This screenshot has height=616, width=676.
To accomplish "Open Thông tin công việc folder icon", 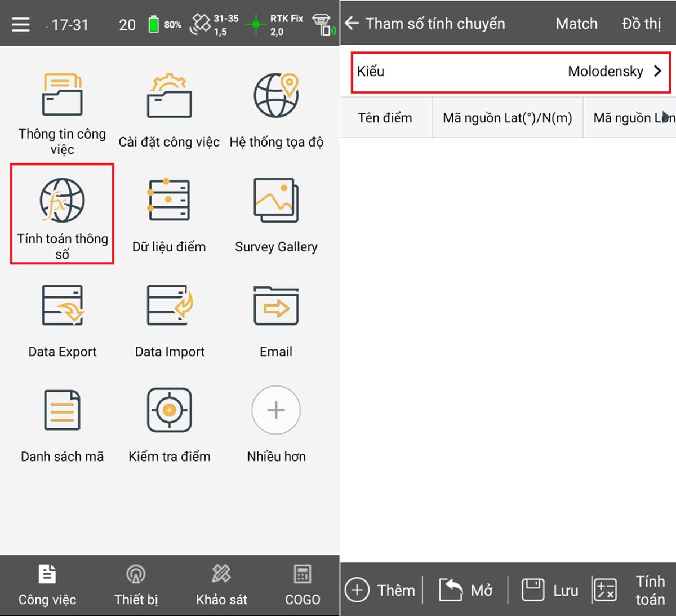I will tap(62, 95).
